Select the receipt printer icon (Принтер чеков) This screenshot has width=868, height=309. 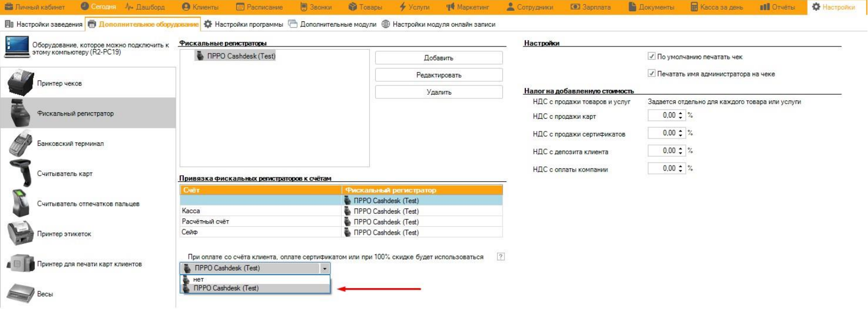[21, 83]
